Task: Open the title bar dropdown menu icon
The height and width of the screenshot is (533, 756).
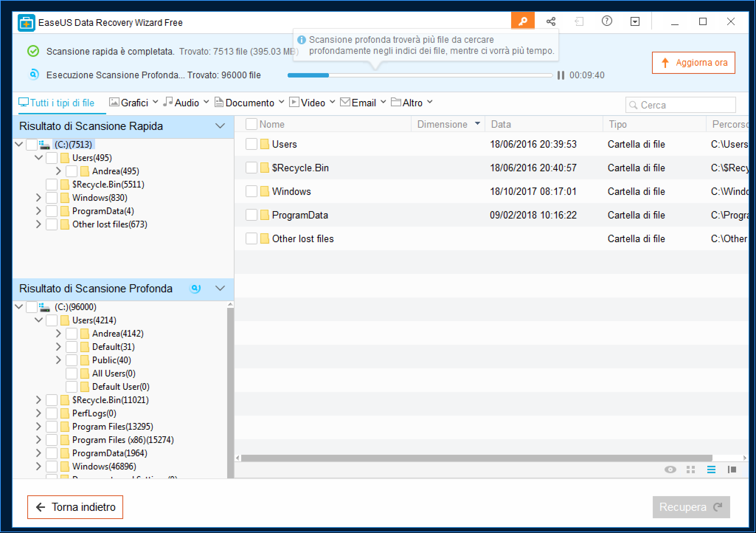Action: click(635, 21)
